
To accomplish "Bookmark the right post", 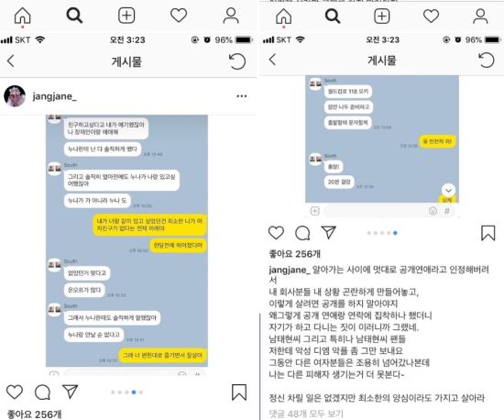I will [x=488, y=233].
